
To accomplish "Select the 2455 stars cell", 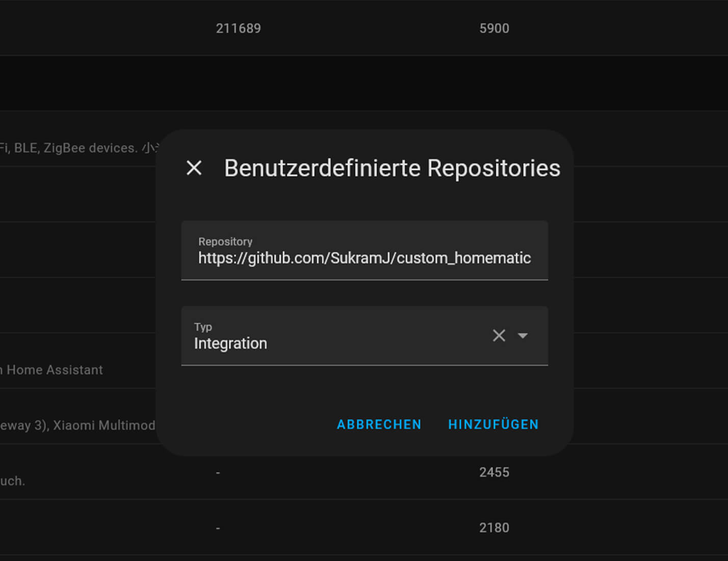I will click(x=494, y=472).
